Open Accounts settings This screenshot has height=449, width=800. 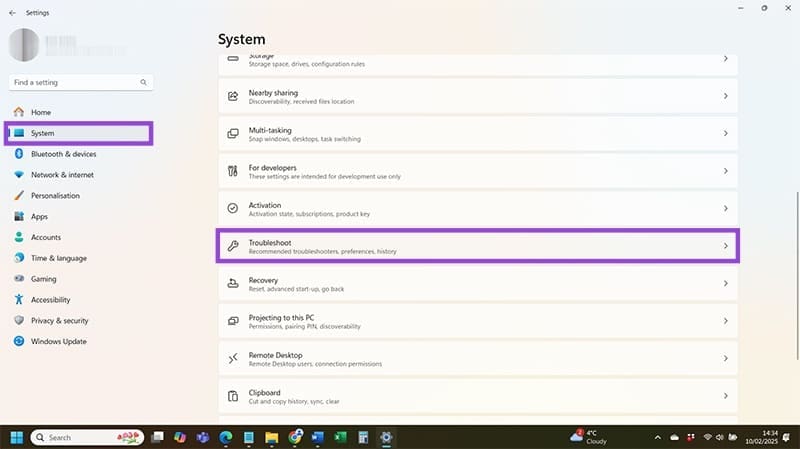click(80, 237)
